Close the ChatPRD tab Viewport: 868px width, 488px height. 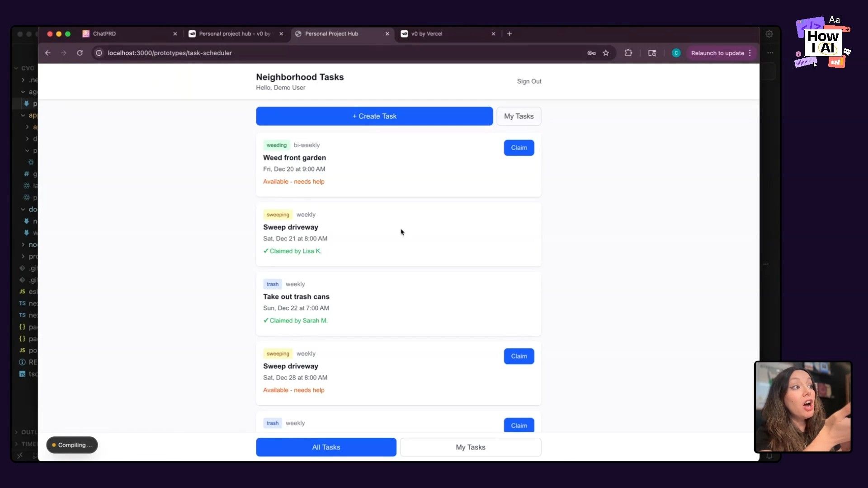coord(175,34)
